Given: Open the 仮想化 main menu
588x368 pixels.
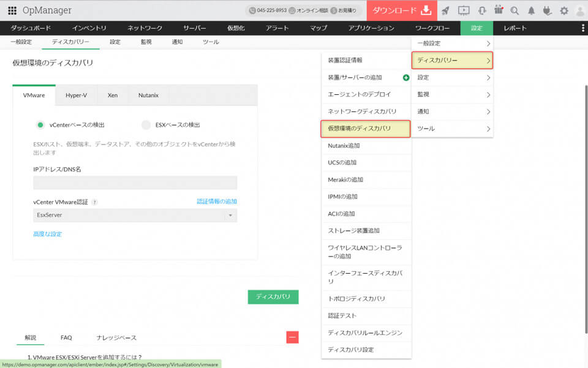Looking at the screenshot, I should pos(236,28).
